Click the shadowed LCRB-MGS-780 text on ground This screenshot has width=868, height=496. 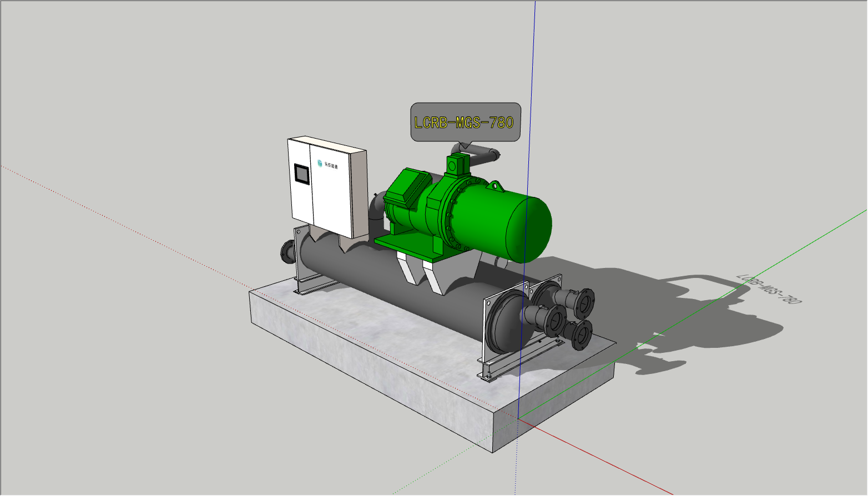point(769,289)
